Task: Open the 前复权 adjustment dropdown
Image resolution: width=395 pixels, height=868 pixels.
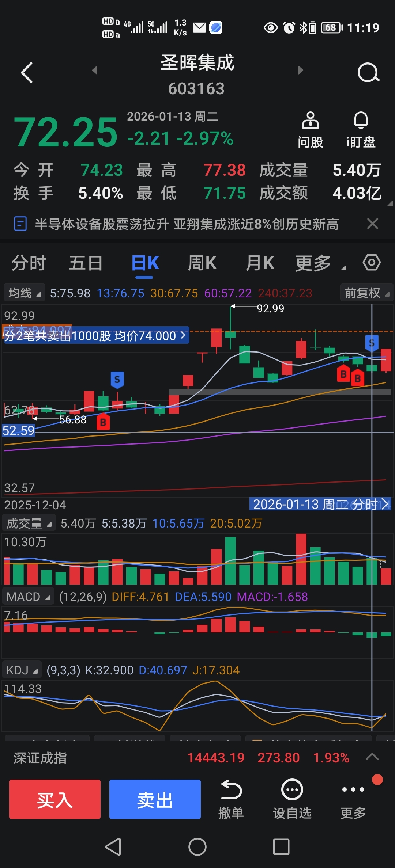Action: coord(366,293)
